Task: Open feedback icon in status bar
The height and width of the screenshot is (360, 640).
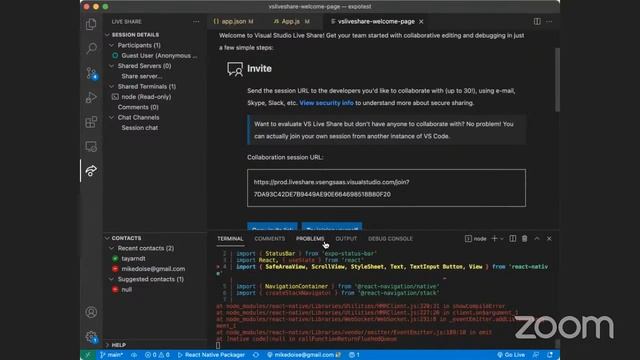Action: [536, 355]
